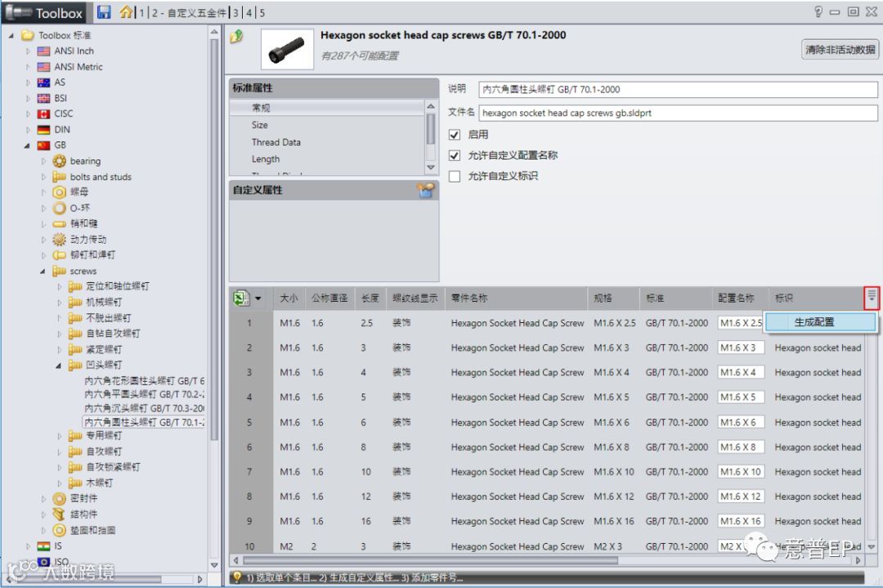Select the CISC Canadian flag icon
This screenshot has width=883, height=588.
[x=43, y=114]
